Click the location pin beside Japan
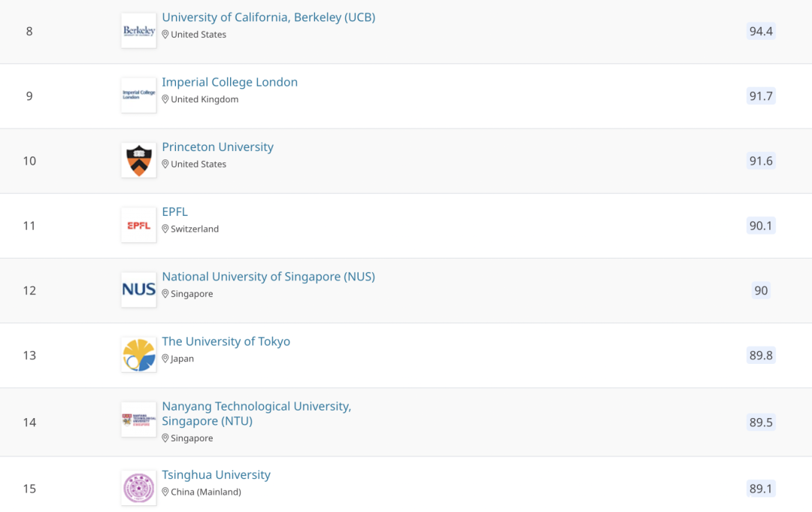Viewport: 812px width, 512px height. pyautogui.click(x=165, y=359)
